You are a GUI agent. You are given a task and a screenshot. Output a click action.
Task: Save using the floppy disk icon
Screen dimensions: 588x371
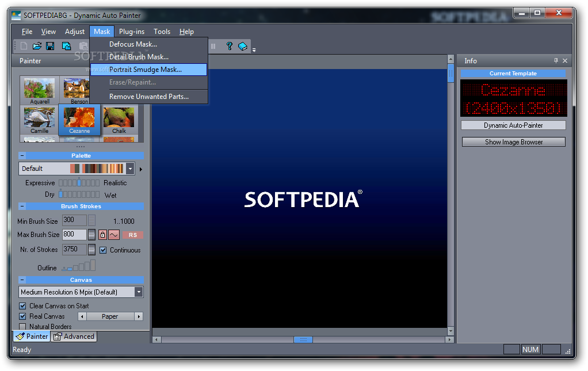50,46
